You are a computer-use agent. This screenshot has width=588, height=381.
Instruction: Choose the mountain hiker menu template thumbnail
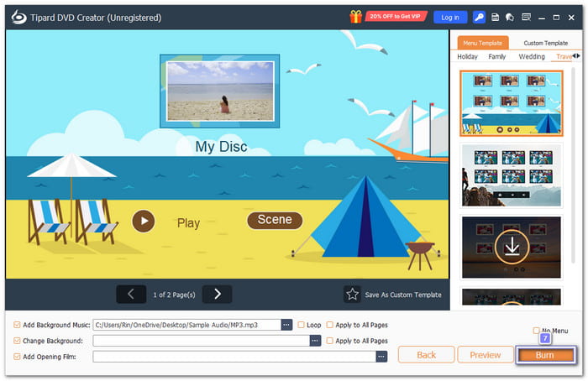[511, 175]
